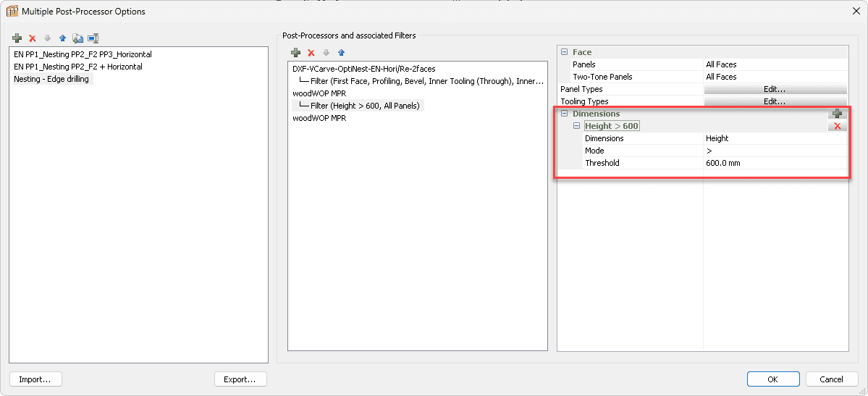Select EN PP1_Nesting PP2_F2 + Horizontal in the list
The image size is (868, 396).
tap(78, 67)
